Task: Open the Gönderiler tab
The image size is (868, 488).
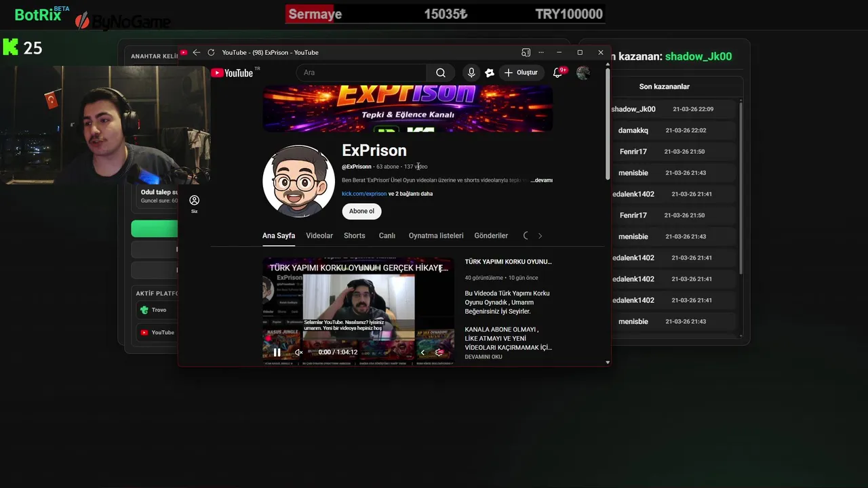Action: [491, 236]
